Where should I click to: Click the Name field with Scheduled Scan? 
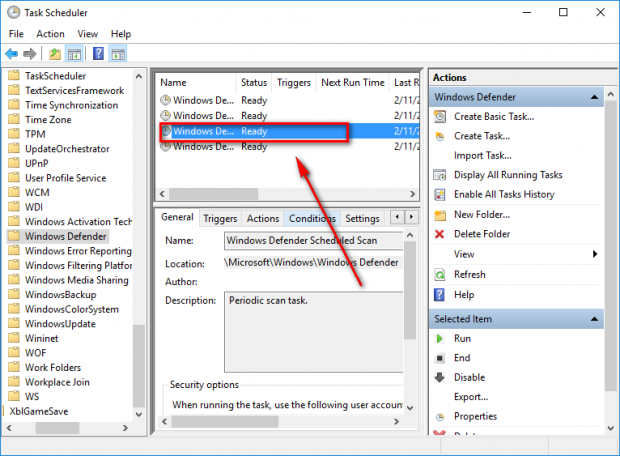pyautogui.click(x=314, y=240)
